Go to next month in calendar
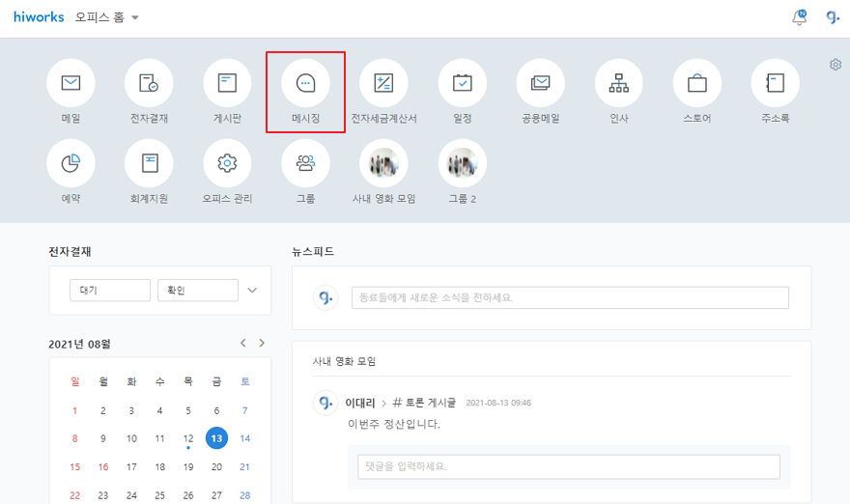This screenshot has height=504, width=850. pyautogui.click(x=262, y=343)
